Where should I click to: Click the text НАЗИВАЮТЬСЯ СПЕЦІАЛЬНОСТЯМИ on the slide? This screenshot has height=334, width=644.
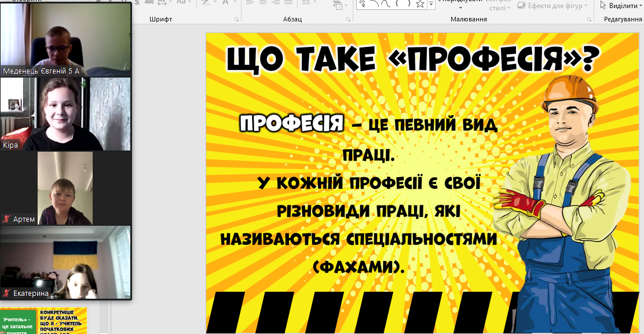358,238
